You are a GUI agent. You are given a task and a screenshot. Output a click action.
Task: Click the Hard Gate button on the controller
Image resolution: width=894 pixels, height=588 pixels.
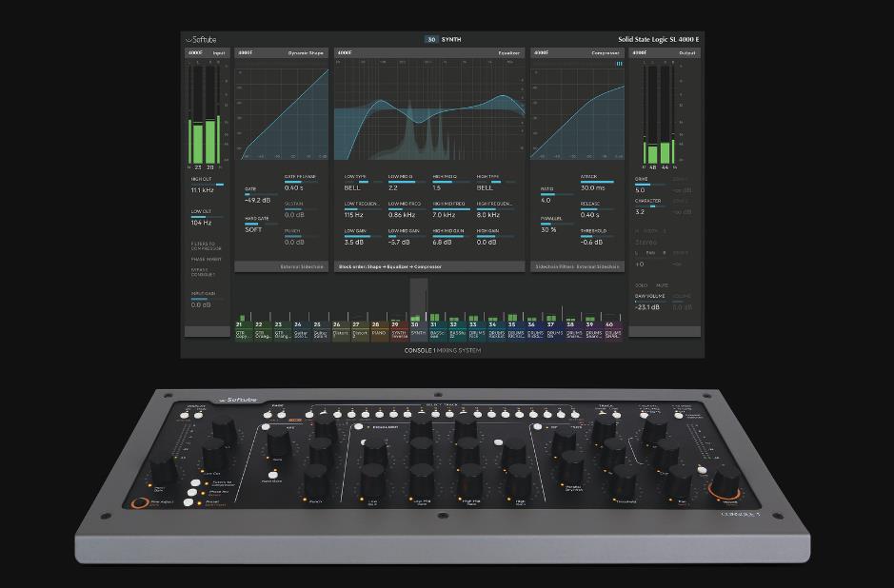coord(273,475)
